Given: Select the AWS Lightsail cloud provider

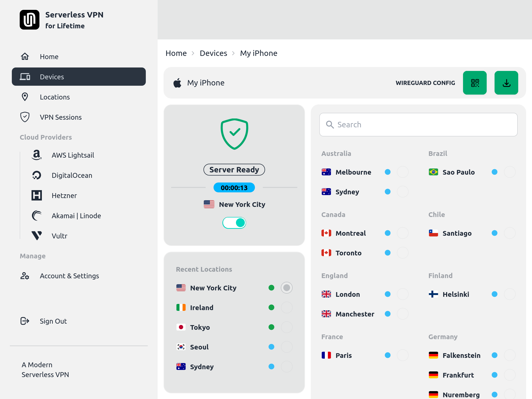Looking at the screenshot, I should pyautogui.click(x=73, y=155).
